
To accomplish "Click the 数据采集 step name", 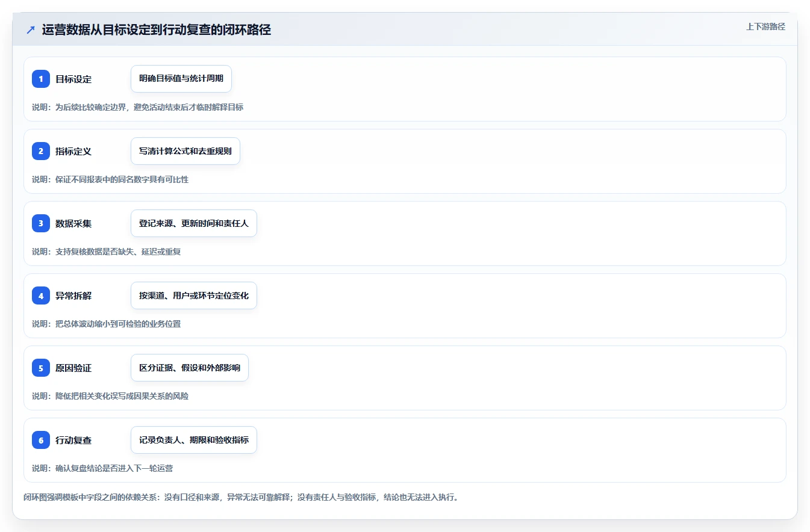I will tap(73, 223).
